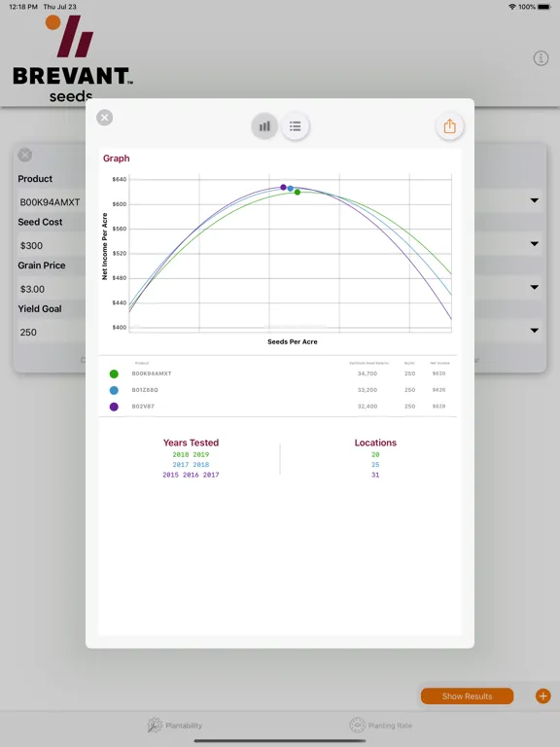Select the $3.00 grain price field
Image resolution: width=560 pixels, height=747 pixels.
click(52, 289)
